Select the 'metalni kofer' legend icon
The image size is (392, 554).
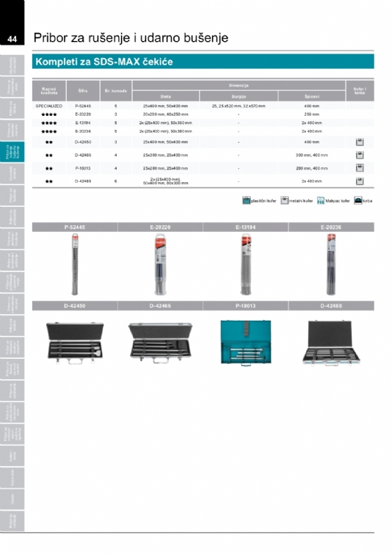[285, 200]
